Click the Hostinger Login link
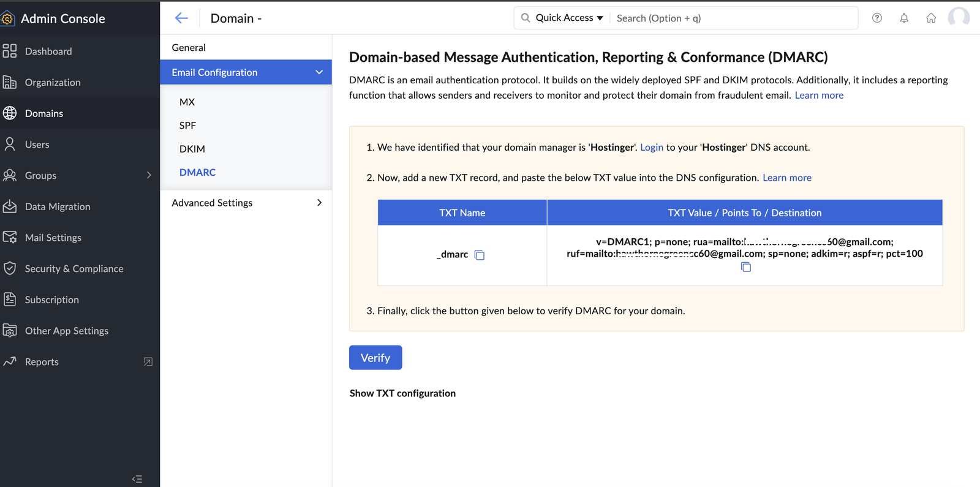The width and height of the screenshot is (980, 487). click(x=651, y=148)
